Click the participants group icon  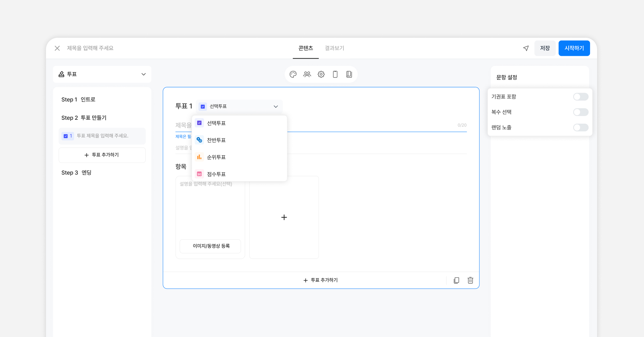(307, 74)
